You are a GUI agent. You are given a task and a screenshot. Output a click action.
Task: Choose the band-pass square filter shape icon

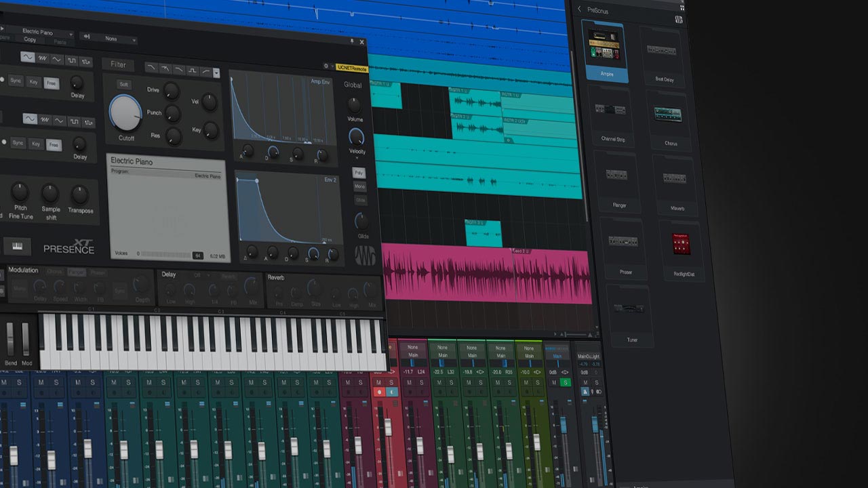click(191, 70)
